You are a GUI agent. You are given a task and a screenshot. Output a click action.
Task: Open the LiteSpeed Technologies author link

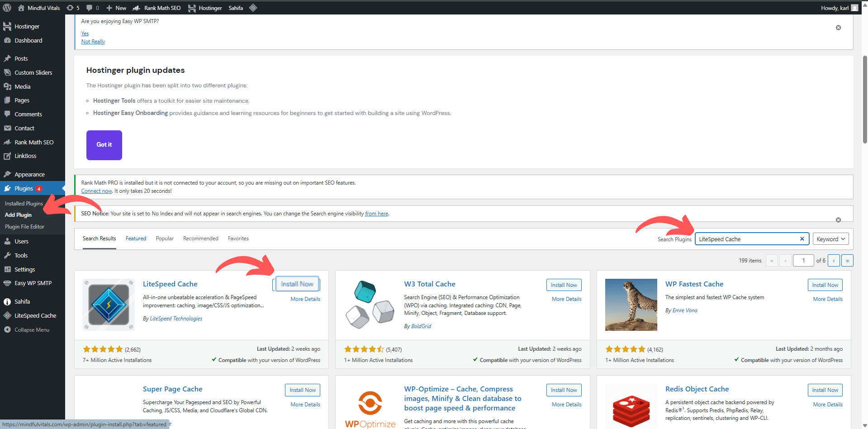tap(176, 319)
